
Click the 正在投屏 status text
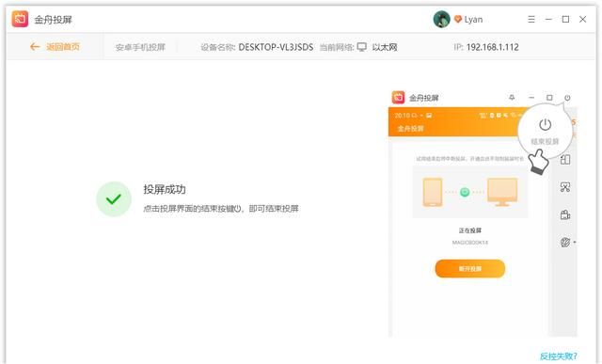point(470,230)
